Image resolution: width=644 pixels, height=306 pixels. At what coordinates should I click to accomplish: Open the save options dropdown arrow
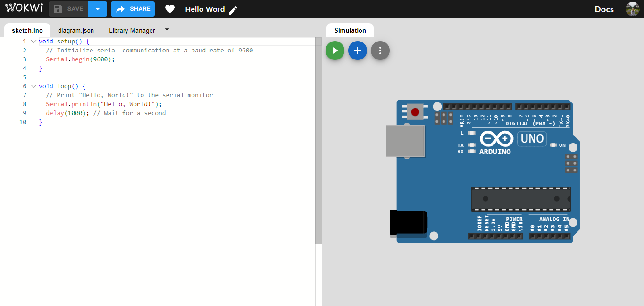(x=98, y=9)
